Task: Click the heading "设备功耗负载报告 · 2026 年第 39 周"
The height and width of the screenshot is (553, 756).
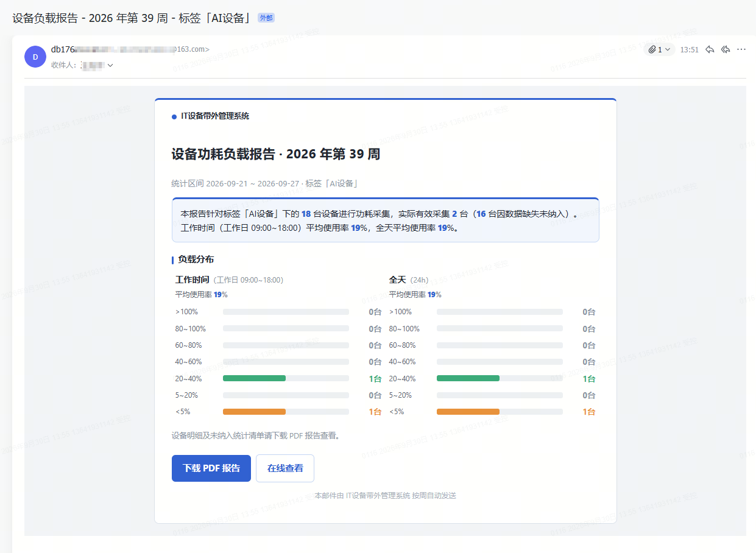Action: pos(276,154)
